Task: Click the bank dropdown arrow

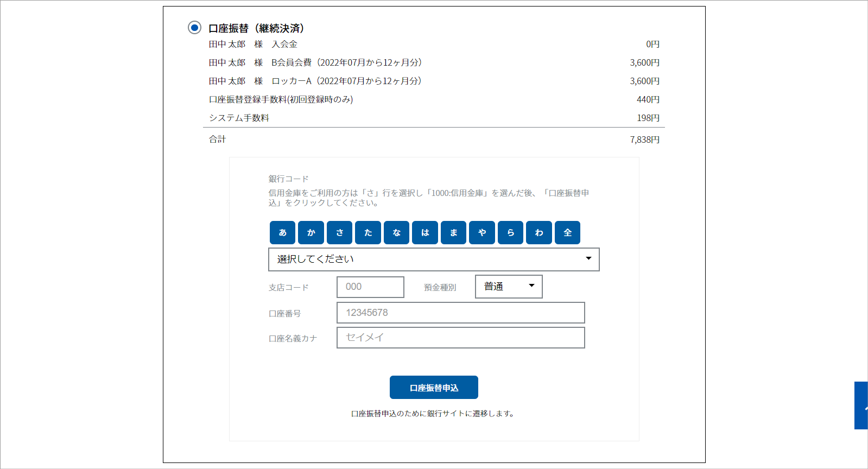Action: [x=588, y=258]
